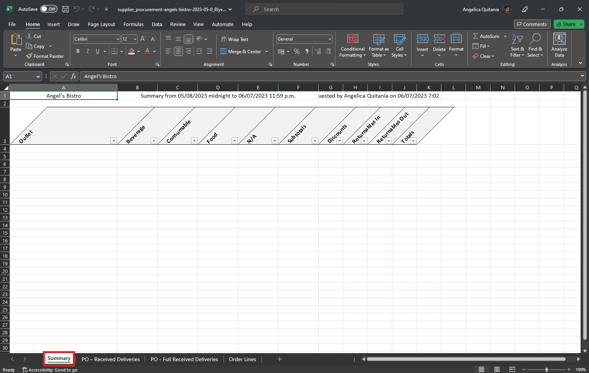Click Insert cells icon
The height and width of the screenshot is (373, 589).
pos(422,39)
